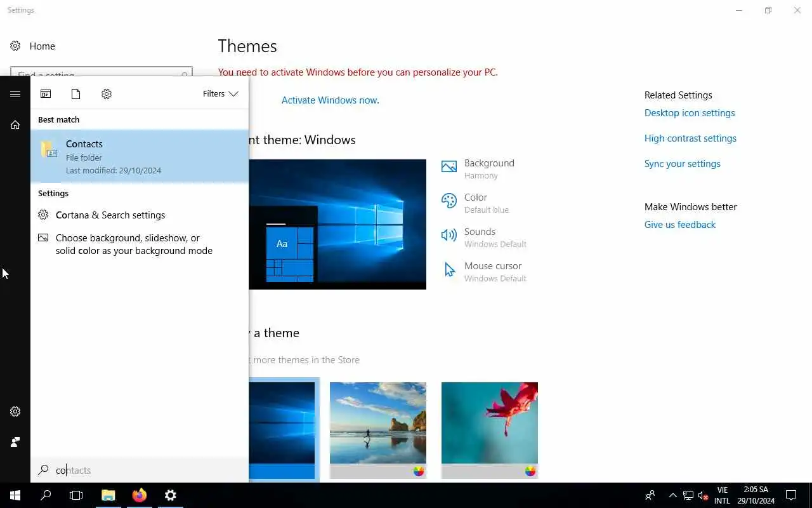
Task: Open Task View from the taskbar
Action: click(76, 495)
